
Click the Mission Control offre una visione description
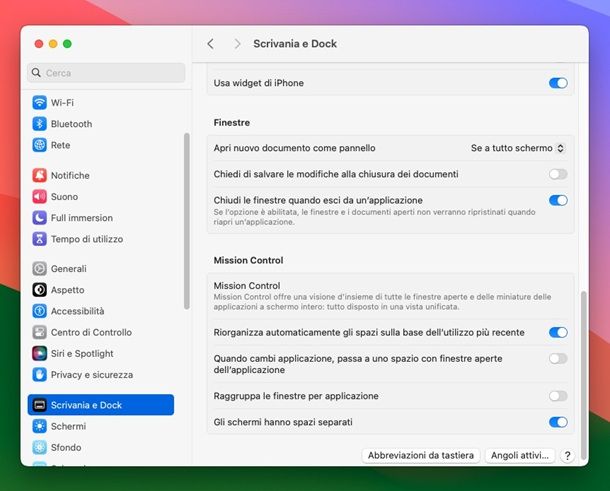382,302
